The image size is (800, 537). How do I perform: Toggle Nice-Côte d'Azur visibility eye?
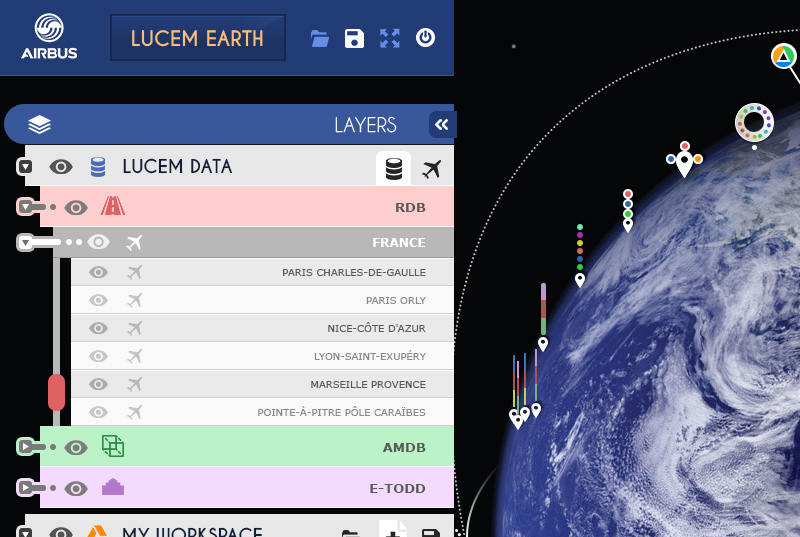pos(98,328)
